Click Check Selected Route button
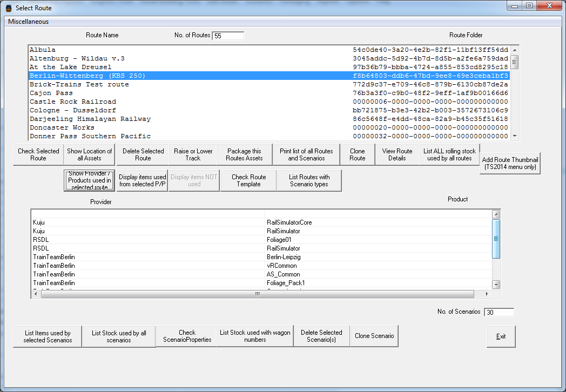The width and height of the screenshot is (566, 392). 38,155
